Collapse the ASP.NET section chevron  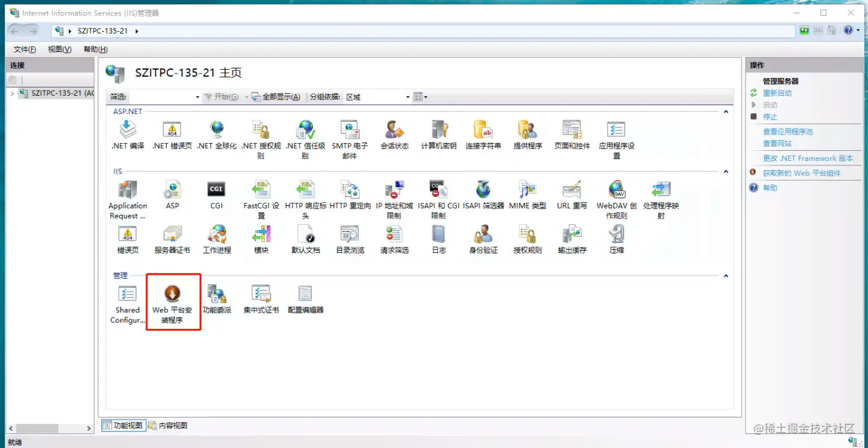point(725,111)
